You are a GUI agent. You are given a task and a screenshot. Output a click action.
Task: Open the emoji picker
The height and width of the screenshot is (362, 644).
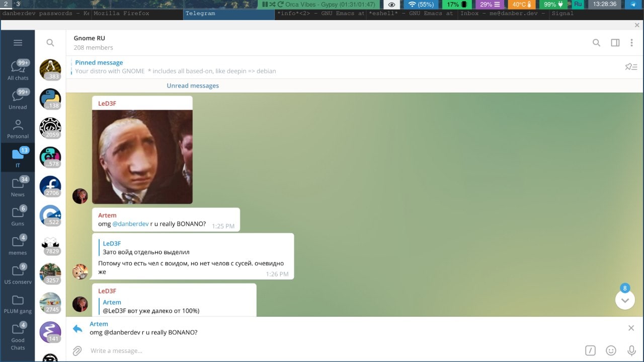coord(611,350)
